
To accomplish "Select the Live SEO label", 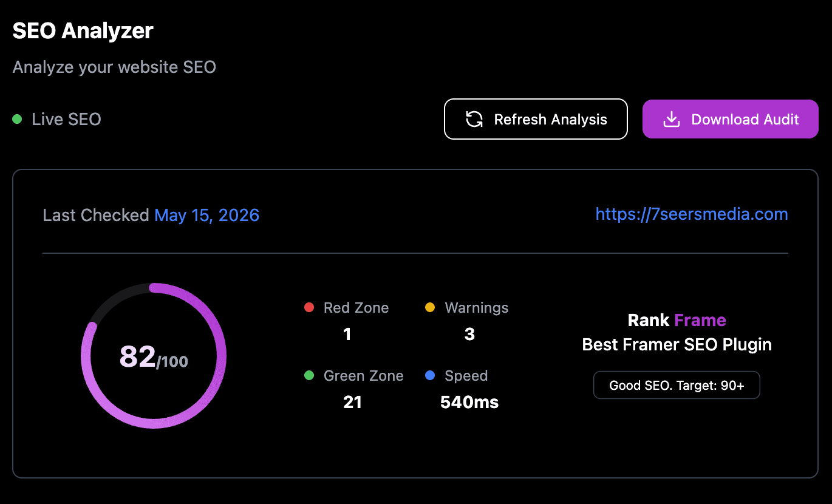I will coord(66,119).
